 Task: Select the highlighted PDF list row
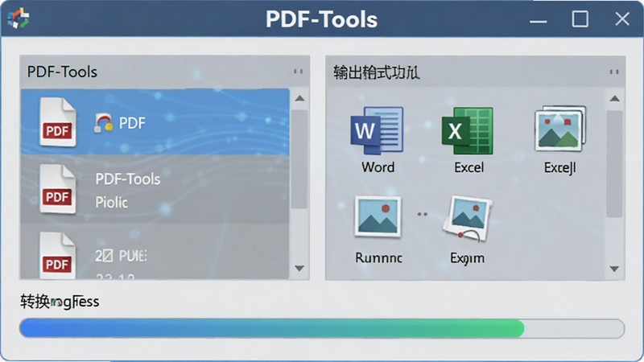[155, 122]
